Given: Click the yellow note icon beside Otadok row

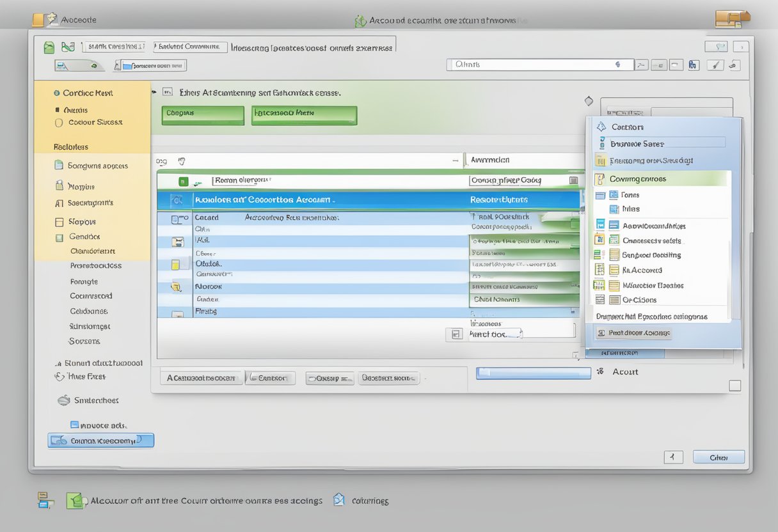Looking at the screenshot, I should point(175,265).
